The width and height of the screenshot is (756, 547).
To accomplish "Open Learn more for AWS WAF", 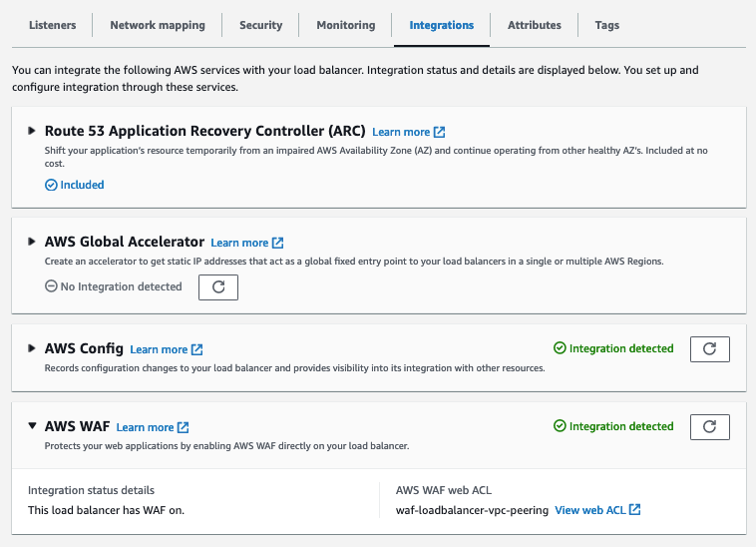I will [x=153, y=427].
